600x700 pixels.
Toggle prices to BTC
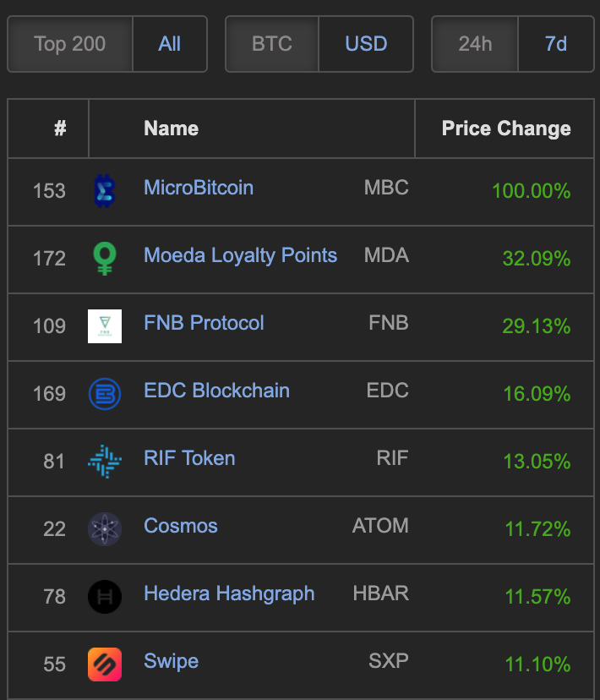(272, 44)
